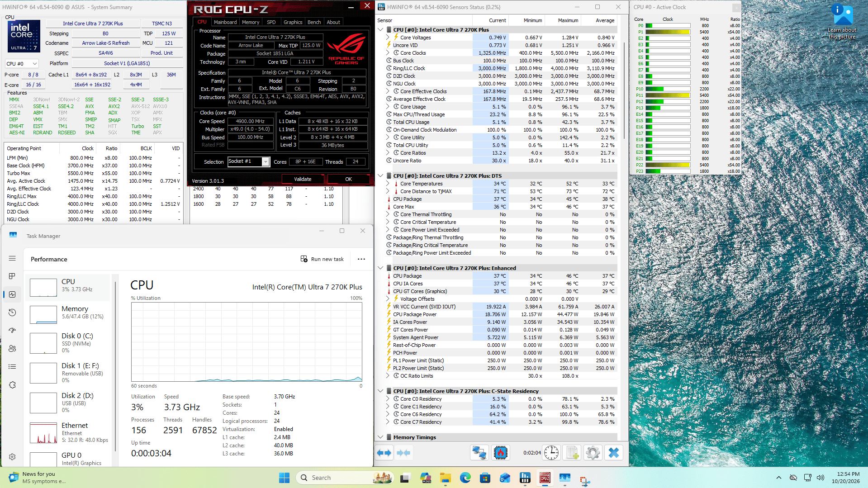The width and height of the screenshot is (868, 488).
Task: Click Run new task in Task Manager
Action: (322, 259)
